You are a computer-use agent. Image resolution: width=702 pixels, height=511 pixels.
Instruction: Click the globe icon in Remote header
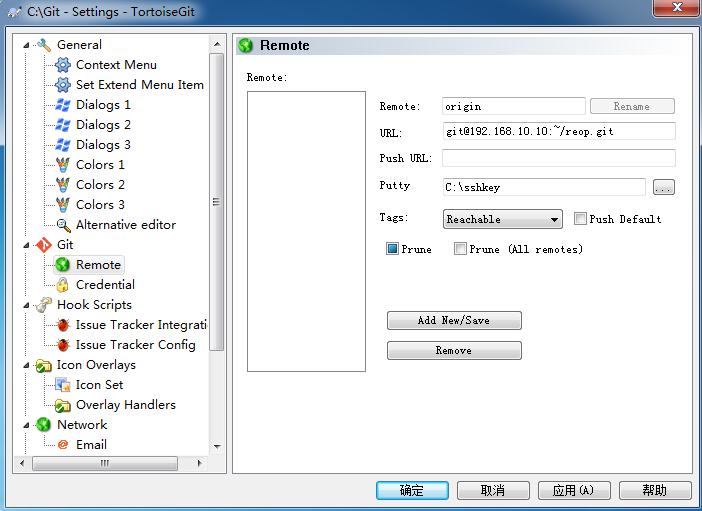pyautogui.click(x=246, y=45)
